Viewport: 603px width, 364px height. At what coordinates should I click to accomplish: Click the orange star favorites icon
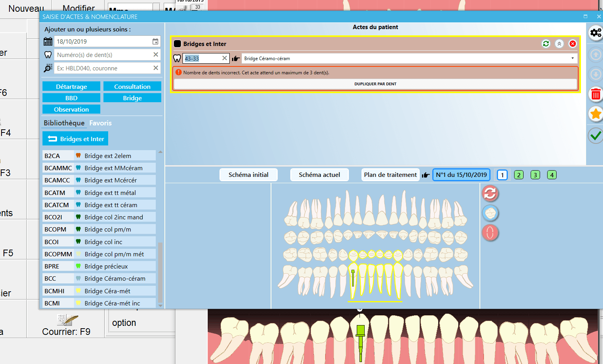coord(596,114)
